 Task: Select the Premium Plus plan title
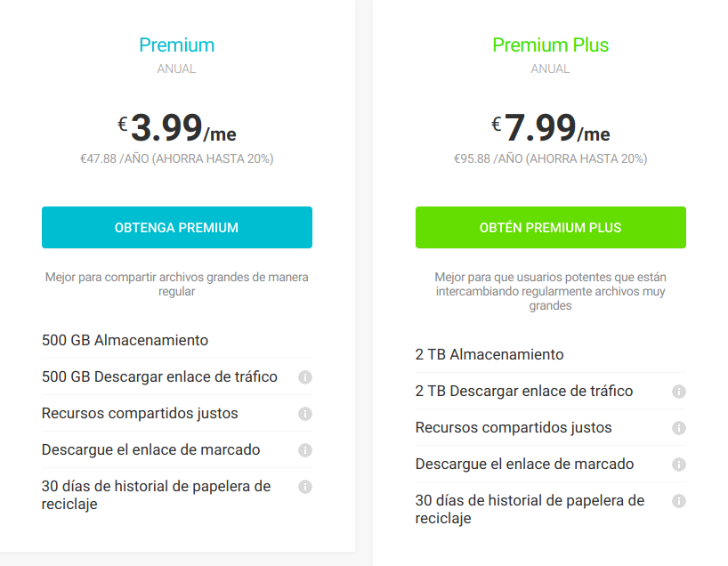coord(551,45)
